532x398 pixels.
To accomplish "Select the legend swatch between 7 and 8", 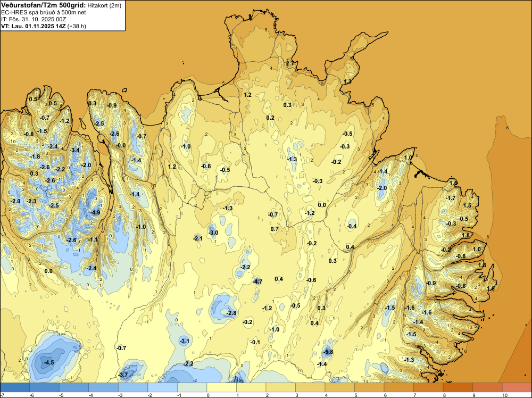I will [428, 387].
